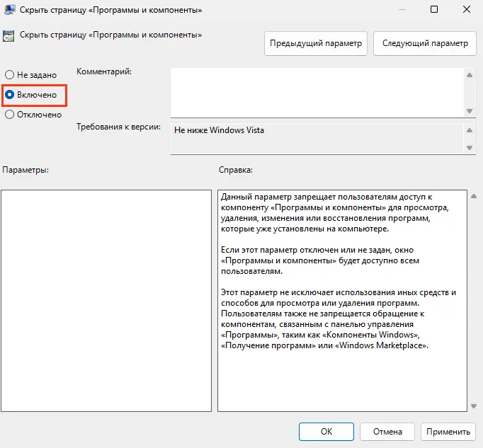Click down arrow in «Требования к версии» box
This screenshot has width=483, height=448.
pyautogui.click(x=469, y=147)
